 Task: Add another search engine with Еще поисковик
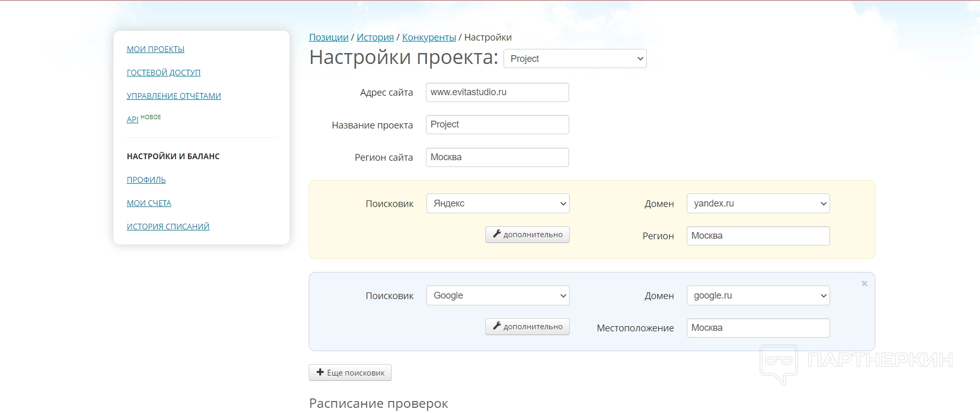(350, 372)
